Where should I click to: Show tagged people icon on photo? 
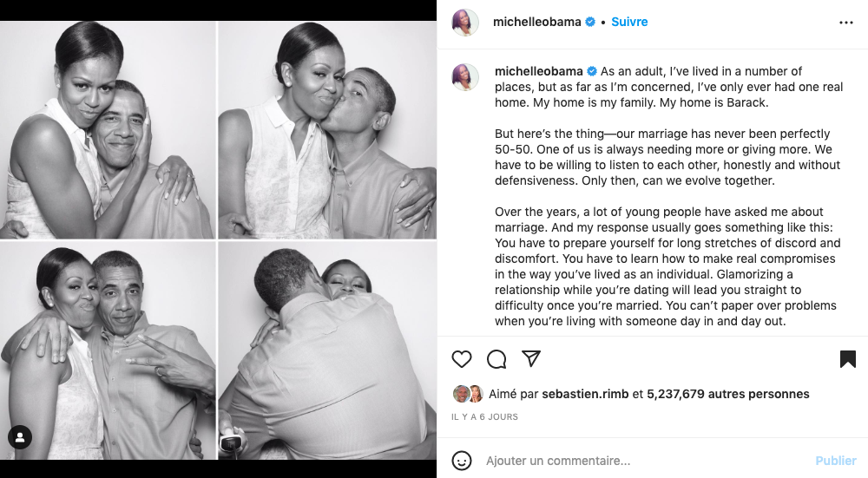coord(20,437)
